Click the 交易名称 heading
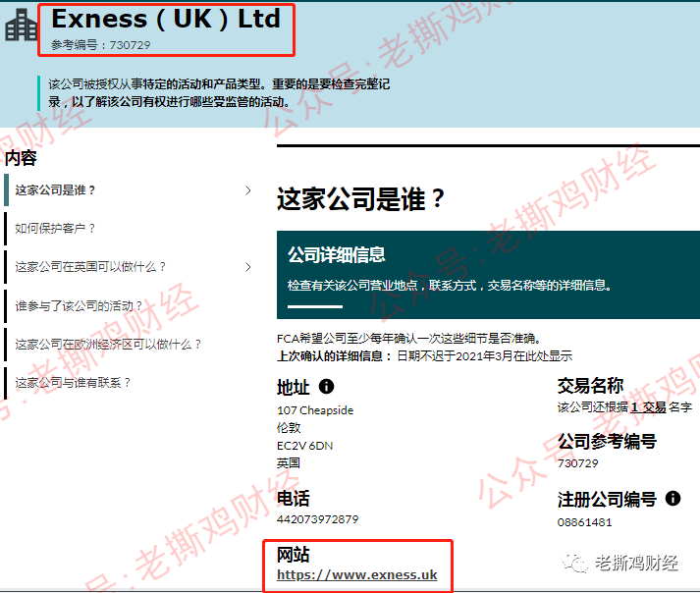The image size is (700, 593). coord(590,386)
